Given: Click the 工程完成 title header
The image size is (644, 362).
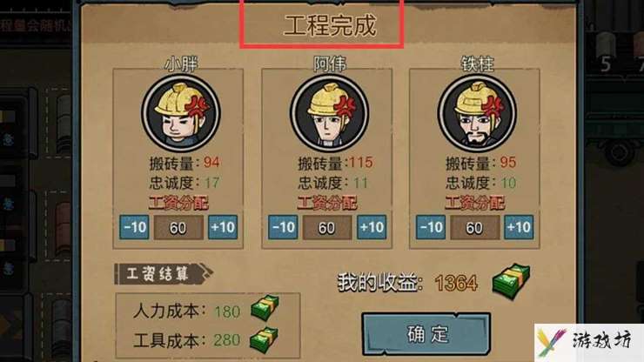Looking at the screenshot, I should pyautogui.click(x=330, y=25).
